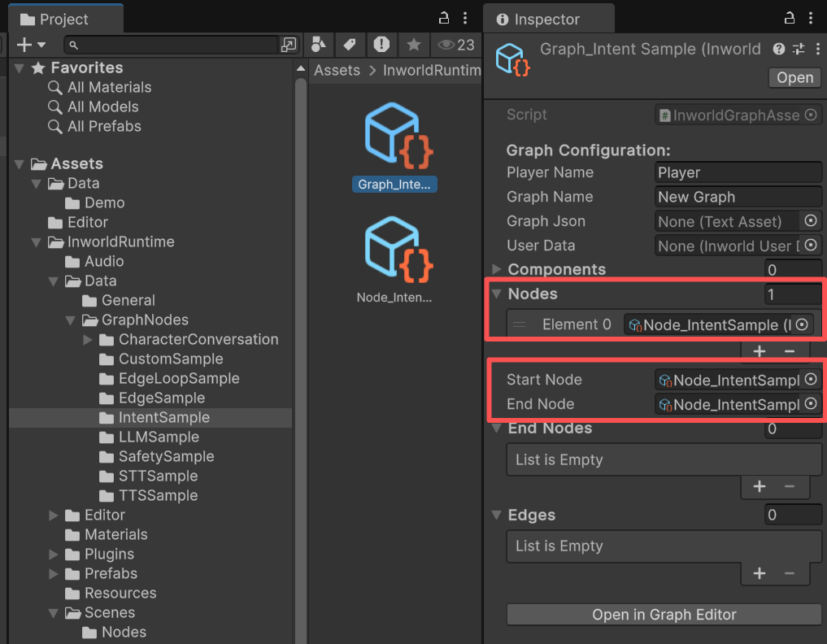The image size is (827, 644).
Task: Toggle the Favorites star filter icon
Action: tap(413, 44)
